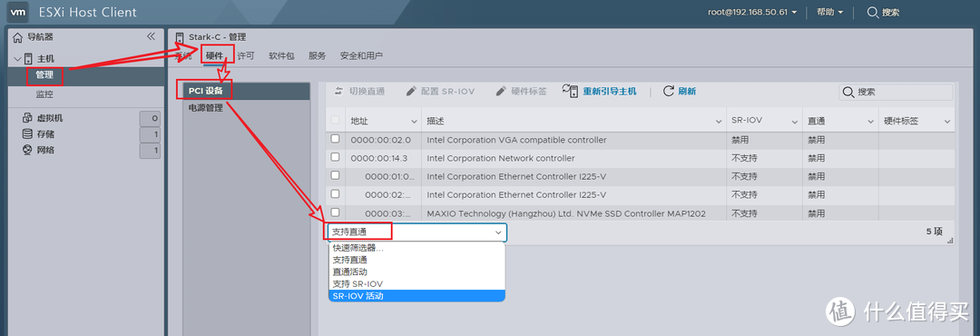Click the 存储 count badge 1

click(x=150, y=133)
